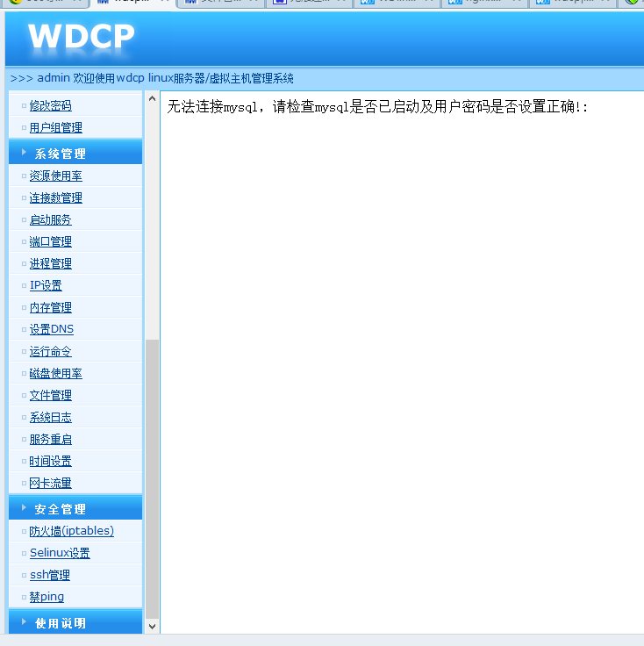The width and height of the screenshot is (644, 646).
Task: Click sidebar scrollbar down arrow
Action: [x=152, y=626]
